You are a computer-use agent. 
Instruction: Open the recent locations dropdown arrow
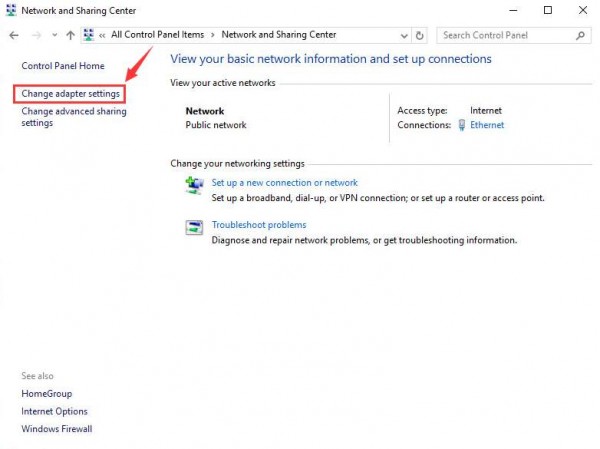point(54,35)
